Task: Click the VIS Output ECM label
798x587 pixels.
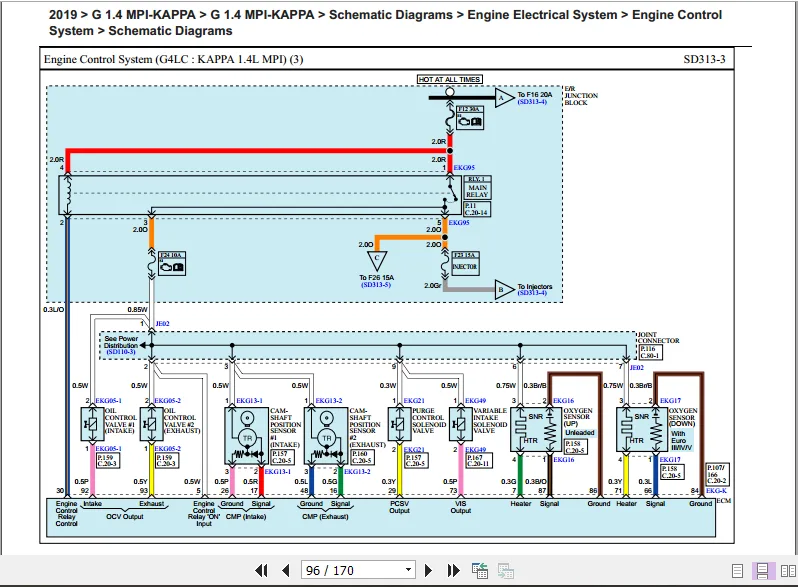Action: click(461, 507)
